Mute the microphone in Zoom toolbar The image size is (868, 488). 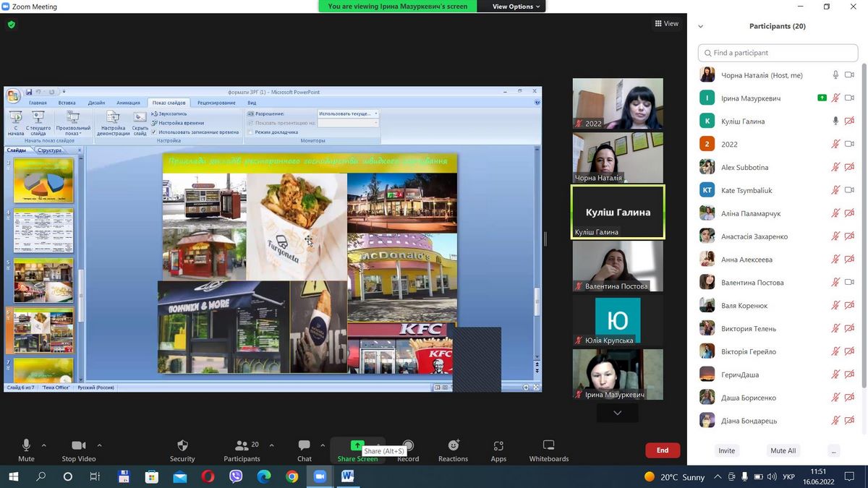(x=26, y=446)
